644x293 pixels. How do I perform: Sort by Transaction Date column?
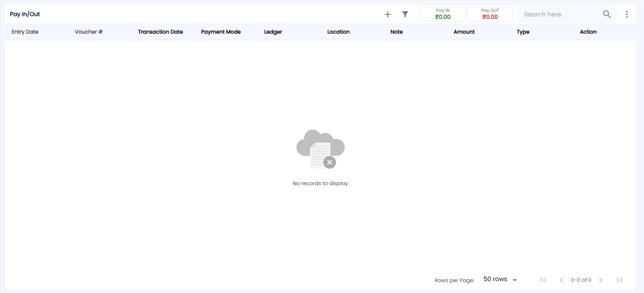click(160, 32)
